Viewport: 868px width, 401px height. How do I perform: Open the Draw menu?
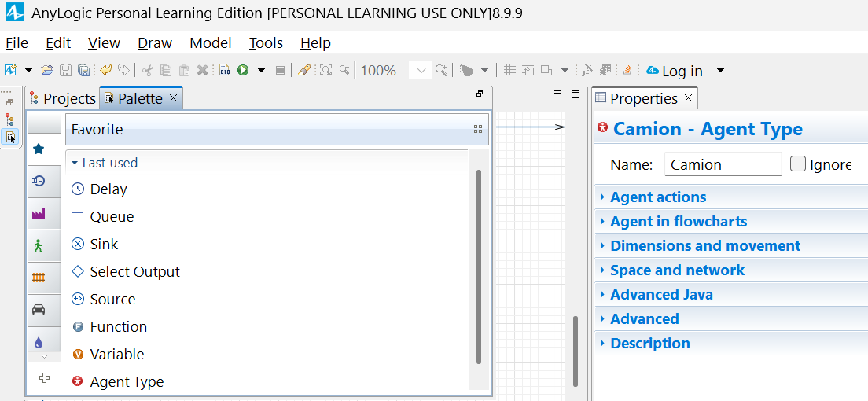pyautogui.click(x=155, y=42)
